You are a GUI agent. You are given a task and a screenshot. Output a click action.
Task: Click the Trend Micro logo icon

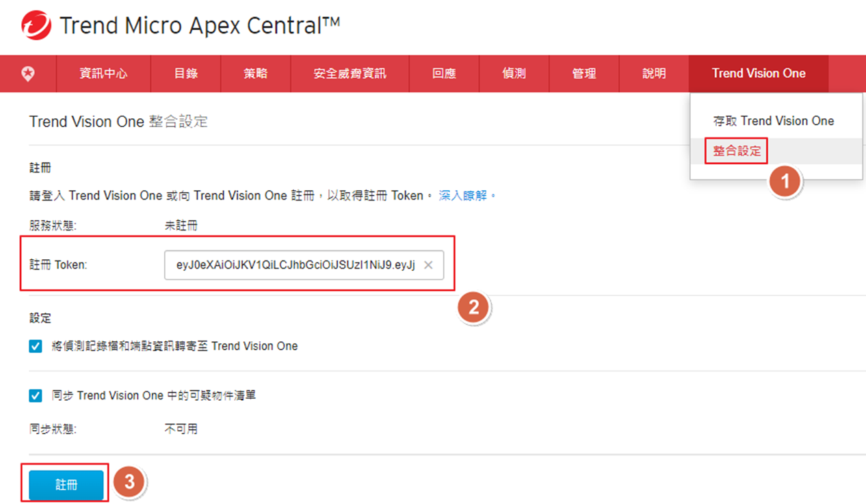pos(36,26)
